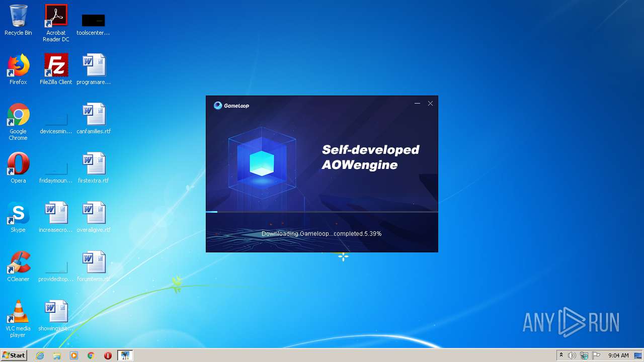This screenshot has width=644, height=362.
Task: Select the providedtop desktop file
Action: [56, 271]
